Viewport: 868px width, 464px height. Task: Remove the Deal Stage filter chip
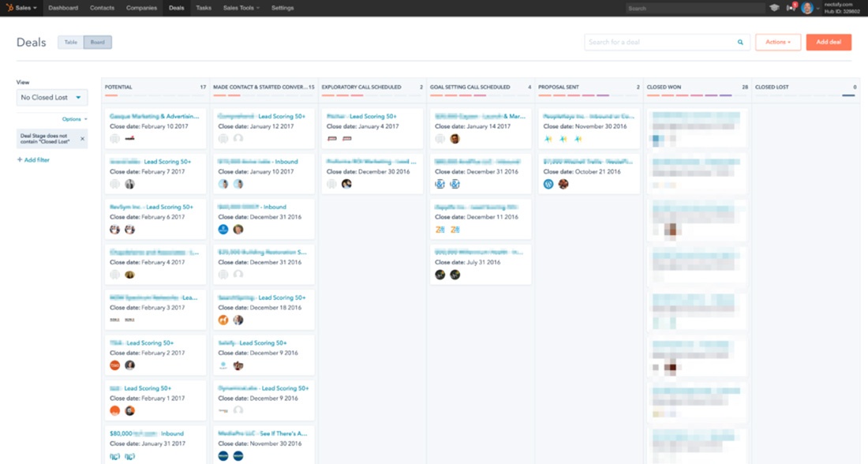[x=83, y=138]
